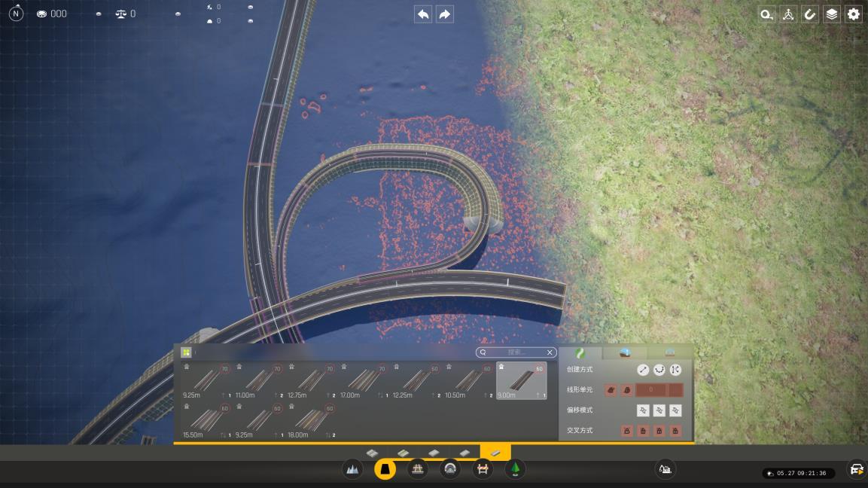Screen dimensions: 868x488
Task: Choose the third creation mode button
Action: (x=675, y=370)
